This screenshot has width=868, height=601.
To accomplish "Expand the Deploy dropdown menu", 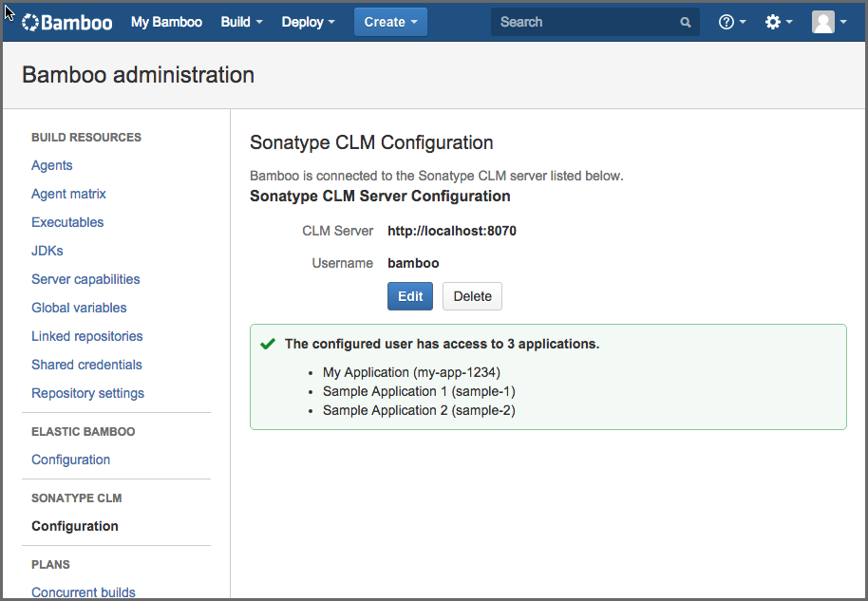I will 309,22.
